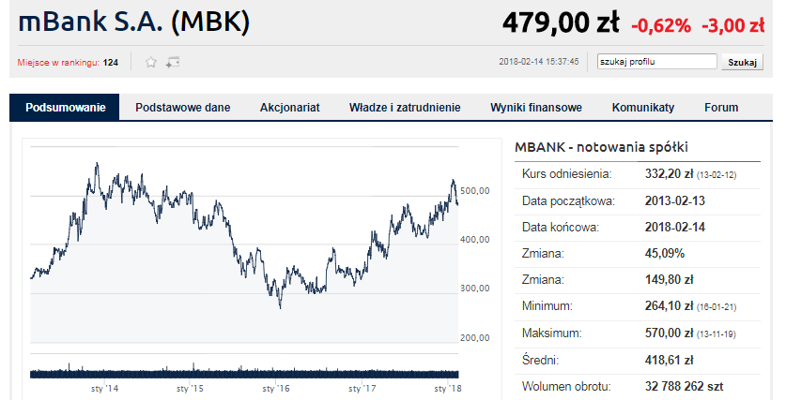
Task: Click the 2016 price minimum on the chart
Action: pyautogui.click(x=280, y=307)
